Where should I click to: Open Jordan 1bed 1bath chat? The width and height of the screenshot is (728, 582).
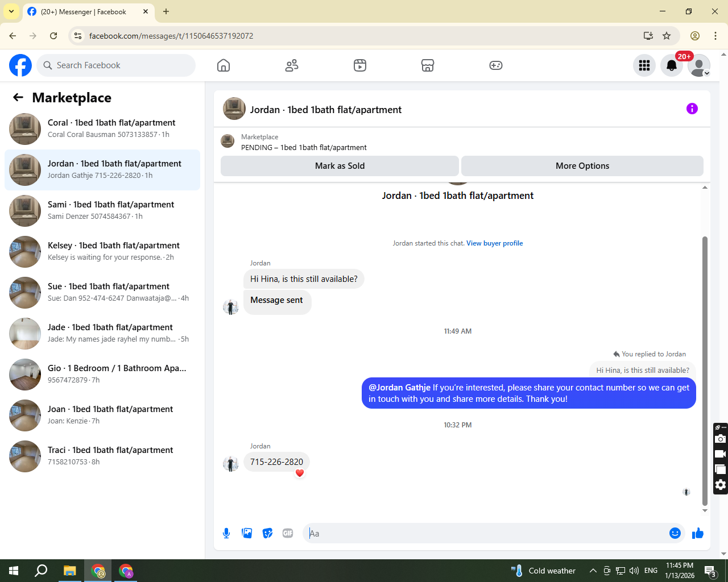(102, 170)
